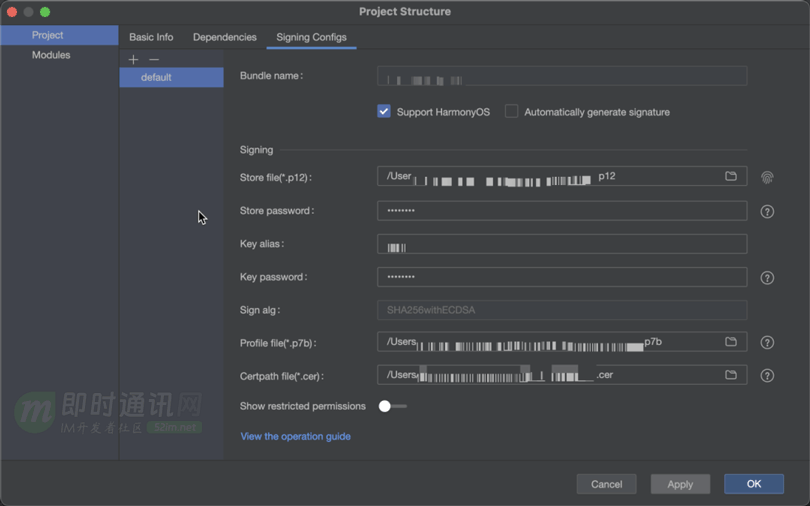Screen dimensions: 810x506
Task: Show help for Key password
Action: pos(767,278)
